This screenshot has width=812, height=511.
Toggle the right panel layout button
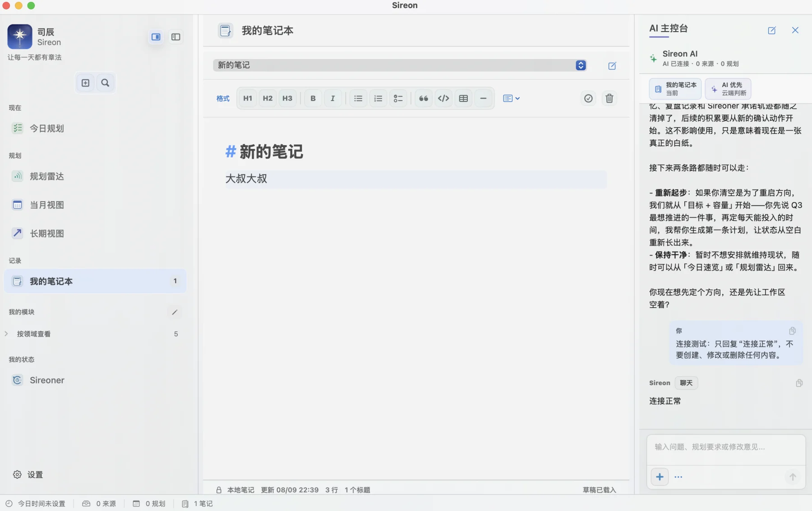pos(156,37)
